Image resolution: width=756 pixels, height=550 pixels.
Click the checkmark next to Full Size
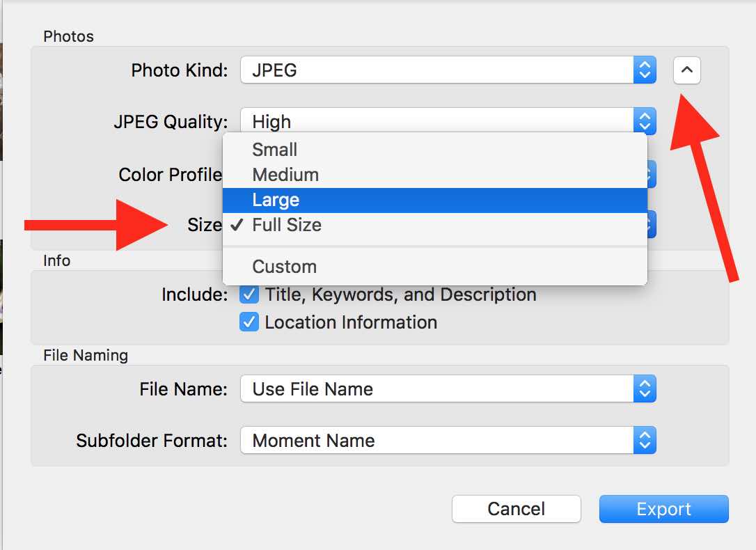coord(237,225)
